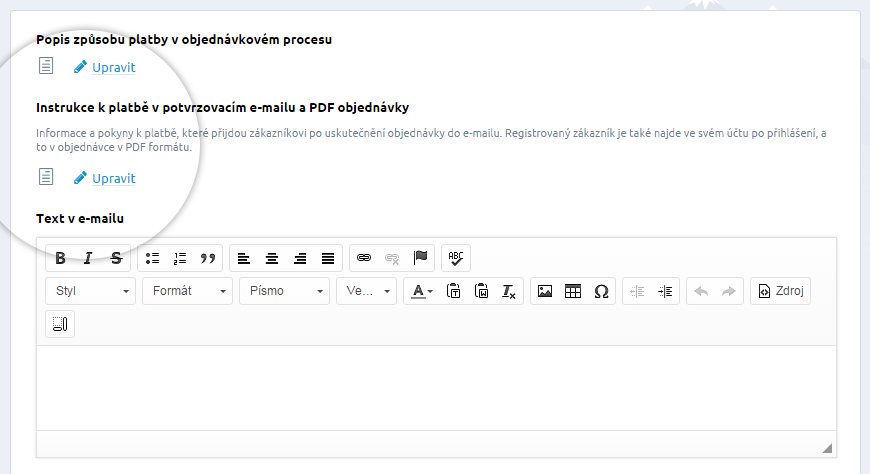Apply strikethrough formatting
This screenshot has height=474, width=870.
(x=116, y=258)
